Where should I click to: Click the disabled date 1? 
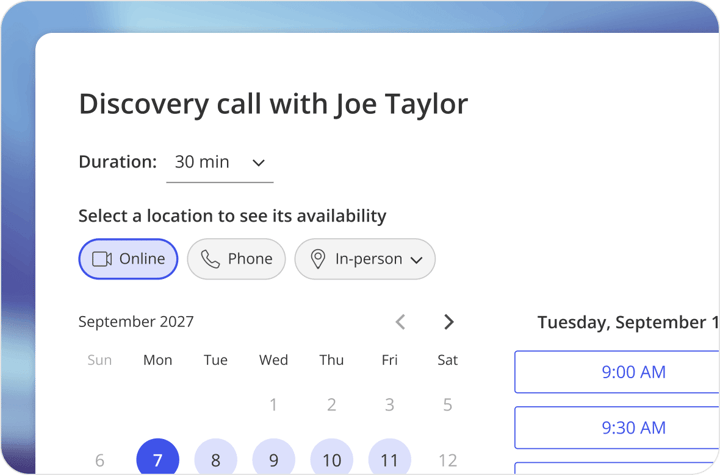pos(273,405)
